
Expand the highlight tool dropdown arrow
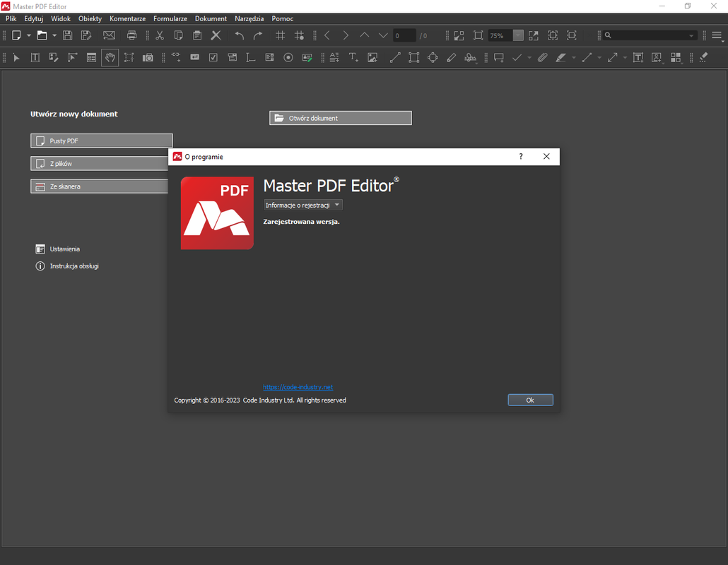click(574, 57)
